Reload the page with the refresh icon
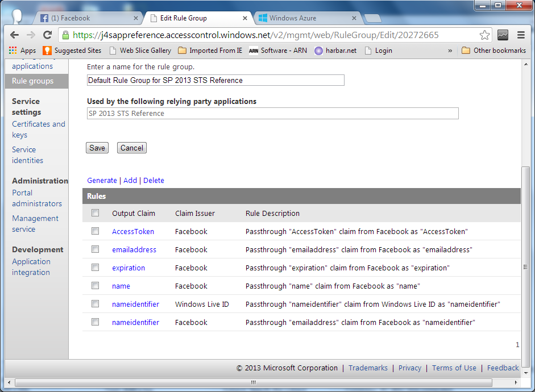This screenshot has width=535, height=392. (x=48, y=35)
